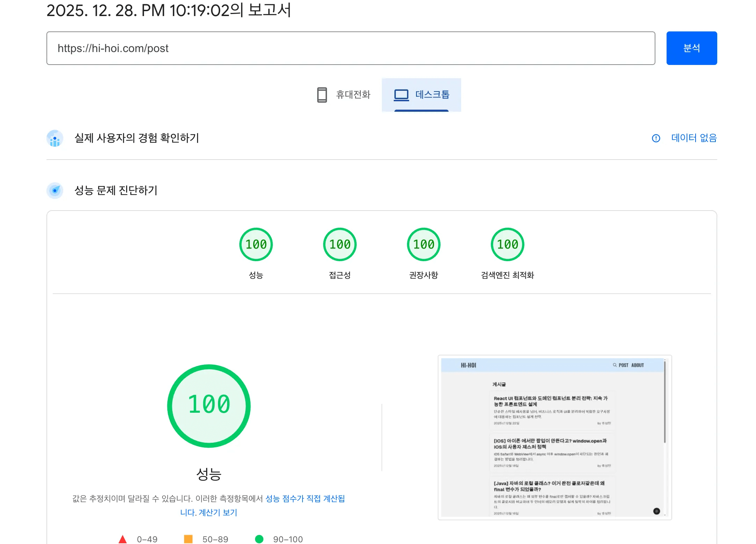Screen dimensions: 756x544
Task: Click the orange square legend icon
Action: click(x=188, y=539)
